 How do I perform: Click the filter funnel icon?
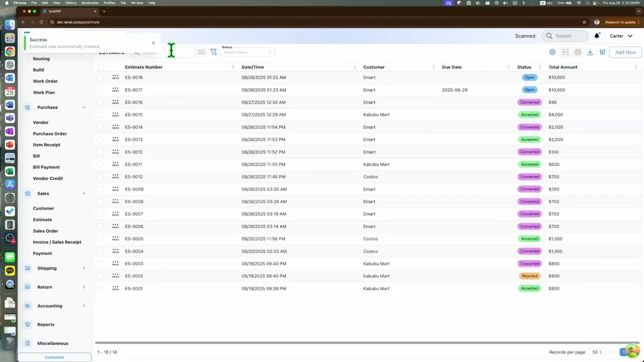coord(214,52)
